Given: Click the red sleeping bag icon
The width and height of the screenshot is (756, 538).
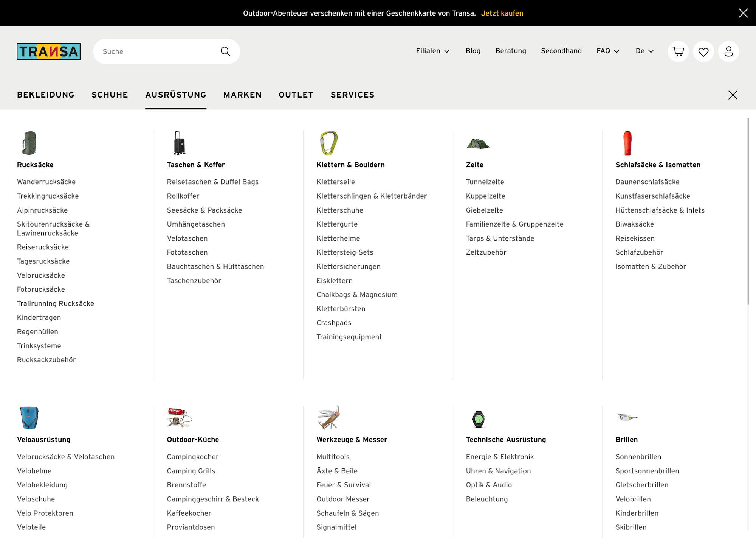Looking at the screenshot, I should [x=627, y=143].
